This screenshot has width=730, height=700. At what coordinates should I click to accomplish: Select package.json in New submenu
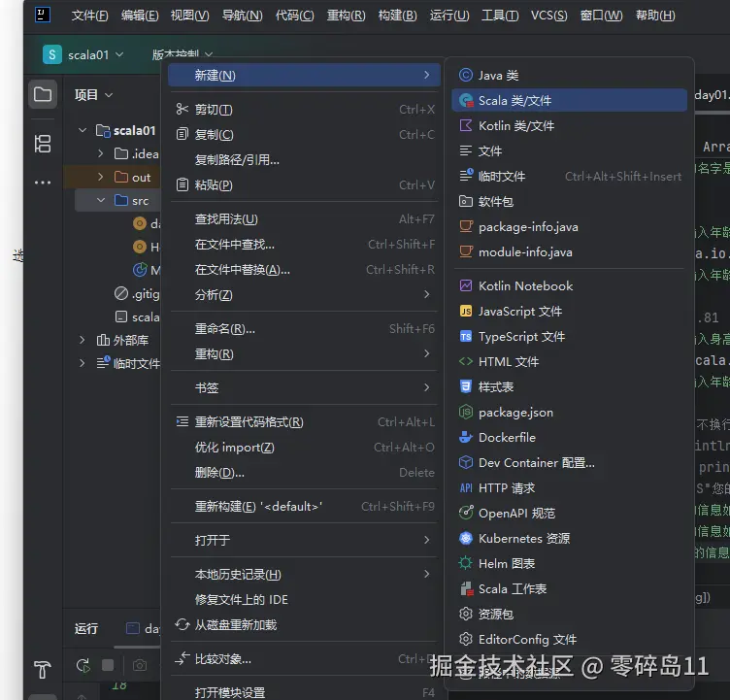click(569, 413)
